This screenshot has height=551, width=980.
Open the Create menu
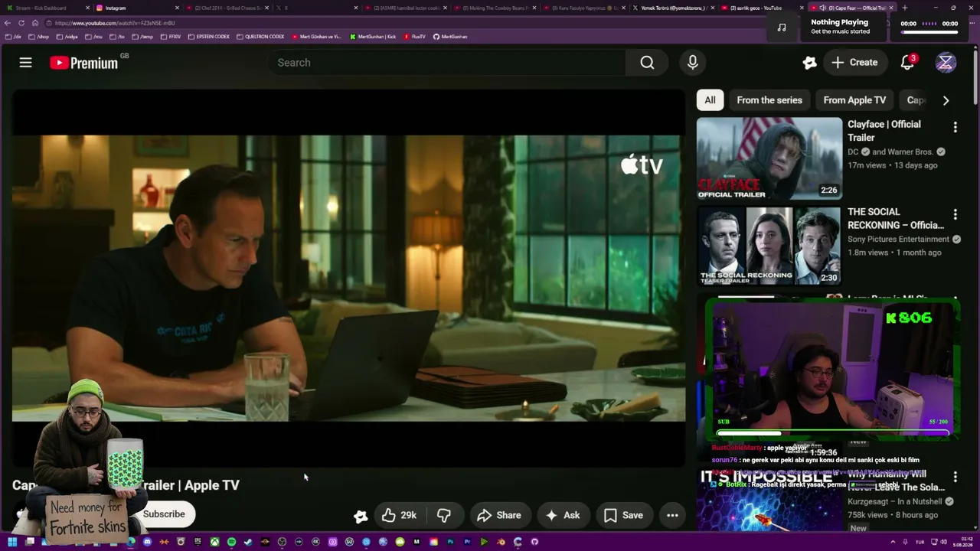[855, 63]
